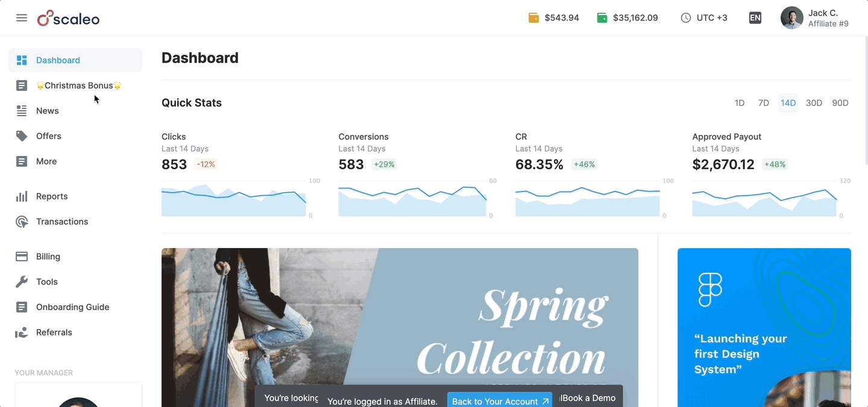Open the Offers page
The image size is (868, 407).
point(75,136)
